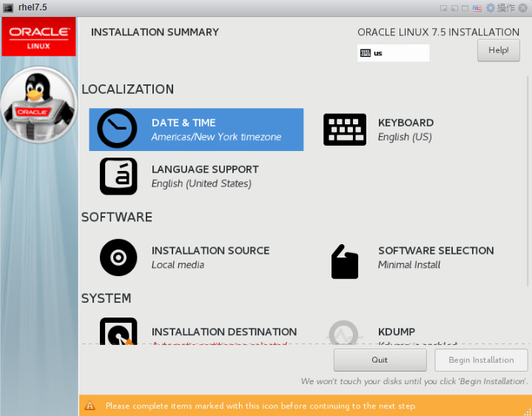Click the 操作 menu label in title bar

(506, 8)
